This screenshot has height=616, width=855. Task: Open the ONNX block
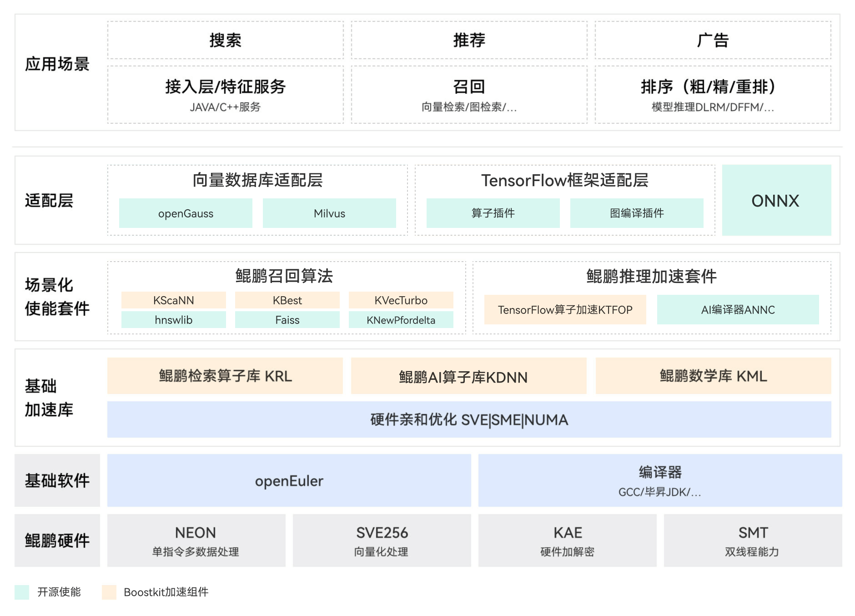coord(776,200)
